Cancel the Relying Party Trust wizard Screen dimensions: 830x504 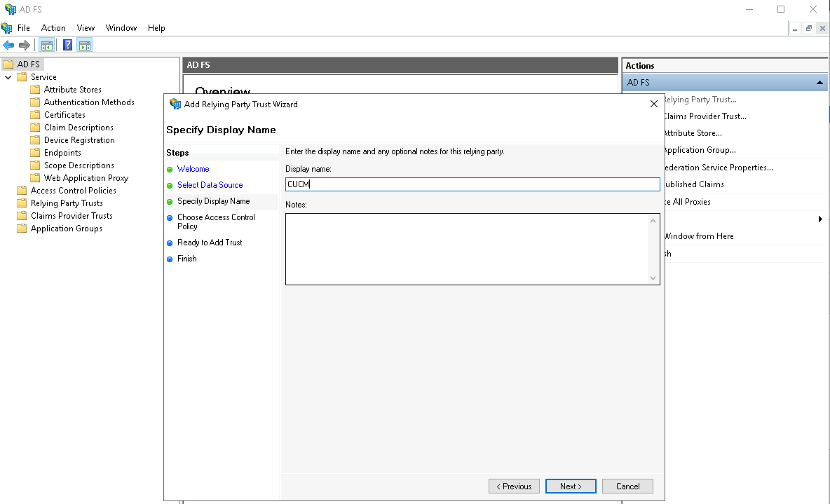(x=627, y=486)
